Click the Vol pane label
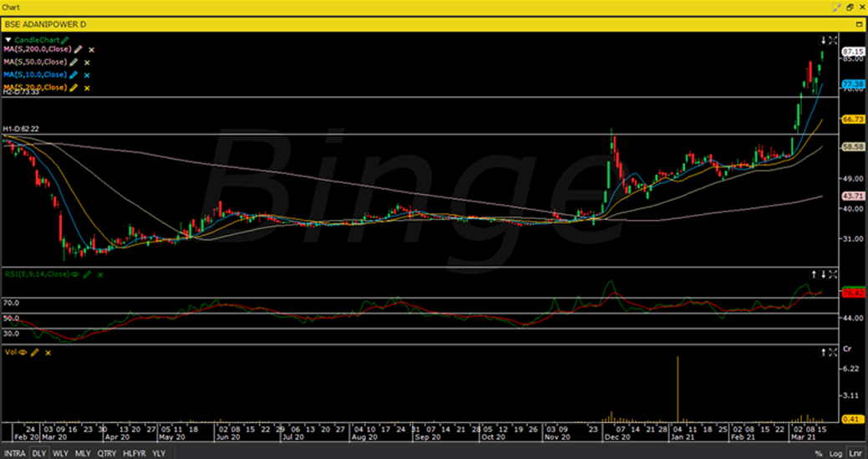The width and height of the screenshot is (868, 459). coord(11,352)
